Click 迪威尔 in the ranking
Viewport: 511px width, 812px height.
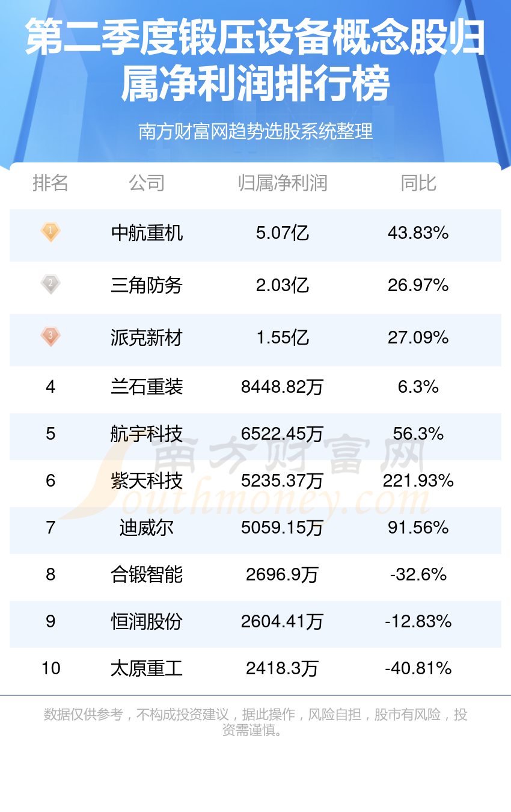pyautogui.click(x=147, y=527)
